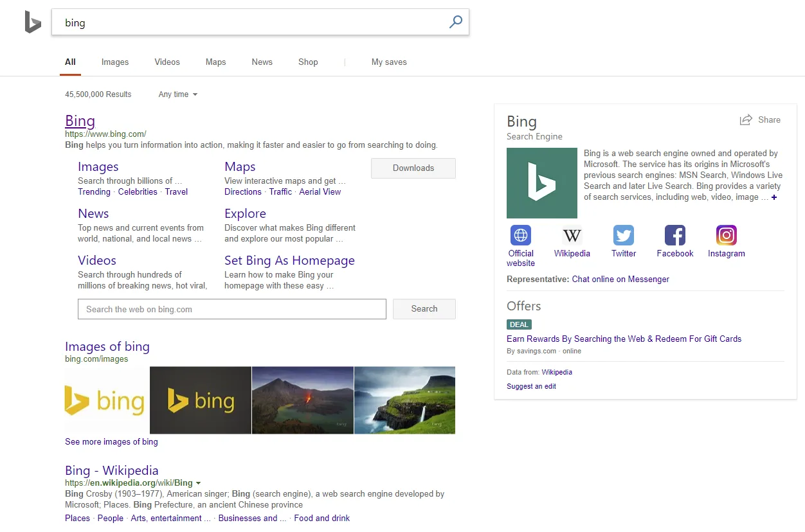Image resolution: width=805 pixels, height=532 pixels.
Task: Click the Wikipedia link after Data from
Action: [557, 372]
